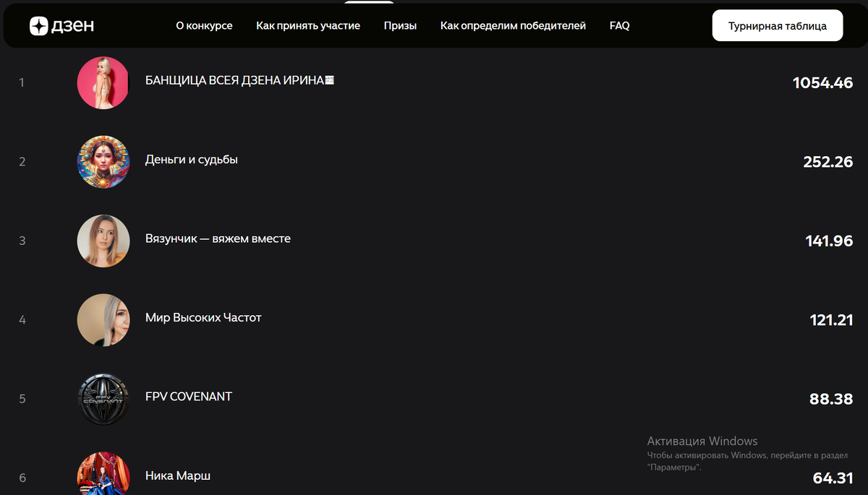Open the FAQ navigation item
Screen dimensions: 868x495
coord(619,25)
